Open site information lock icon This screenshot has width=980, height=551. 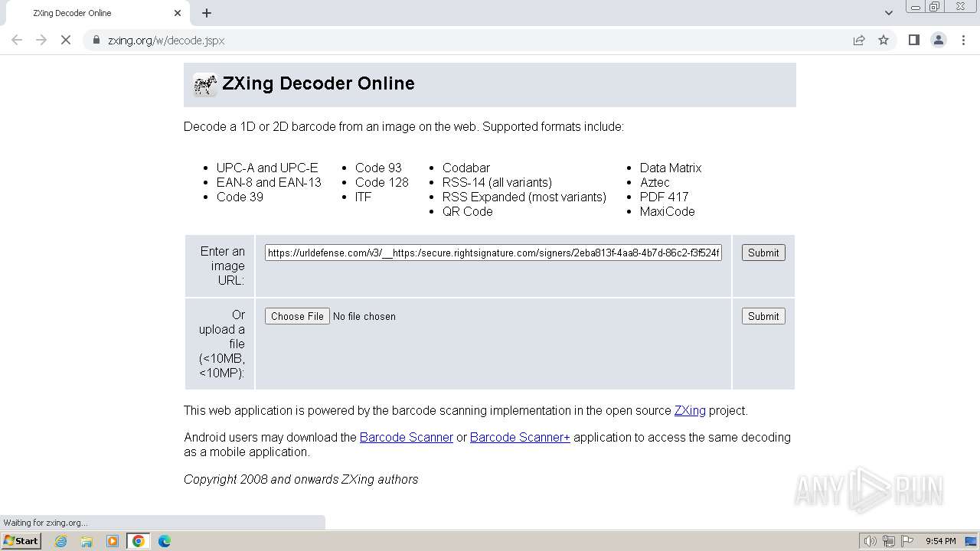coord(96,40)
